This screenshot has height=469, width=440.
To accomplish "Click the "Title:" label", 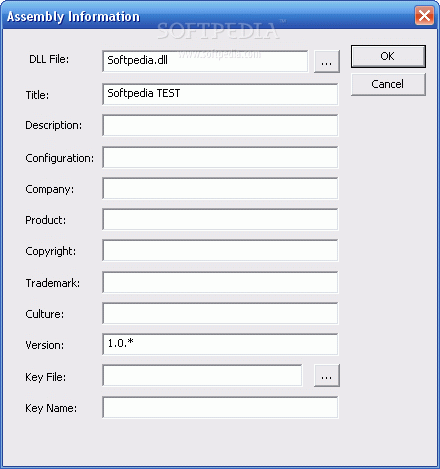I will coord(37,95).
